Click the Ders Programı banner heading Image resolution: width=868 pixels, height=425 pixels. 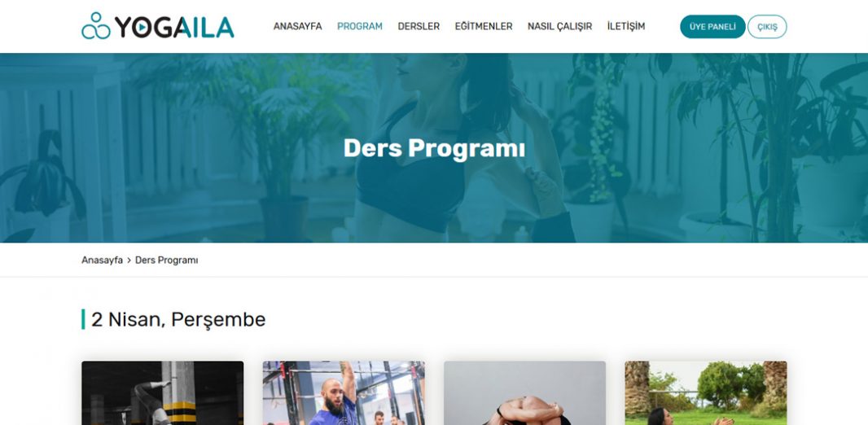(434, 148)
